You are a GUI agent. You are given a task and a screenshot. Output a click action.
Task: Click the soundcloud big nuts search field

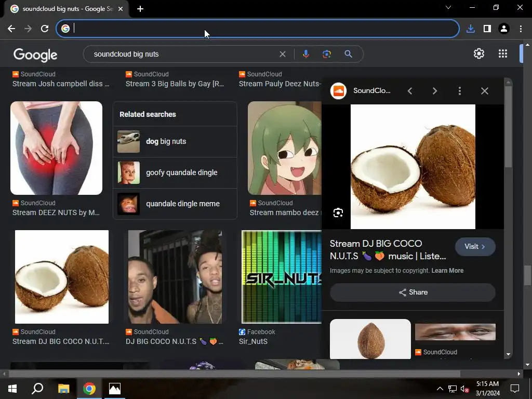click(183, 54)
